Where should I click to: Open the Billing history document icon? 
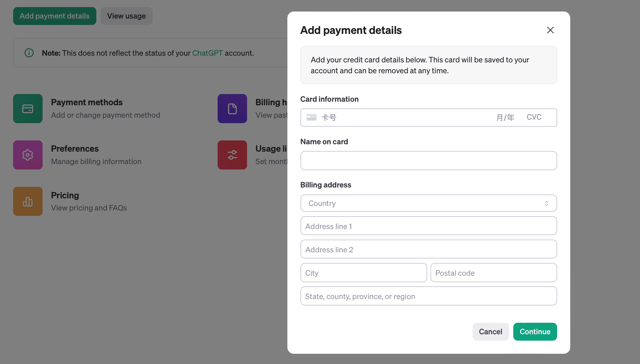(232, 109)
